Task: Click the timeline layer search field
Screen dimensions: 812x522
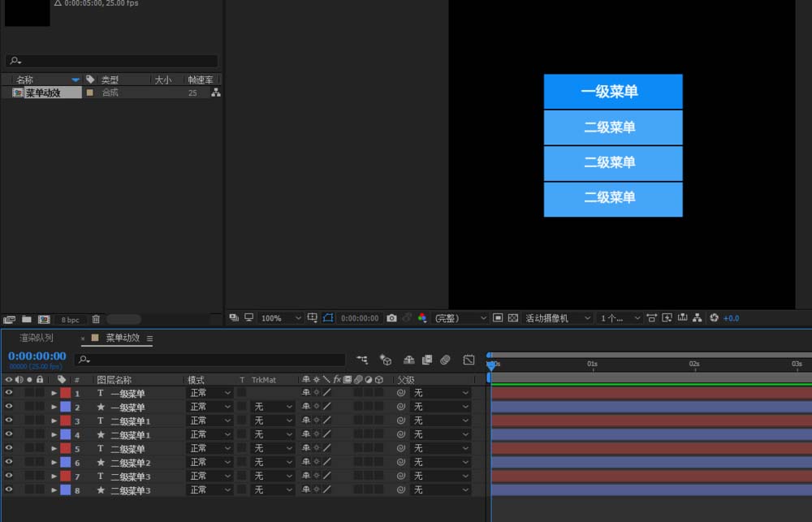Action: 209,359
